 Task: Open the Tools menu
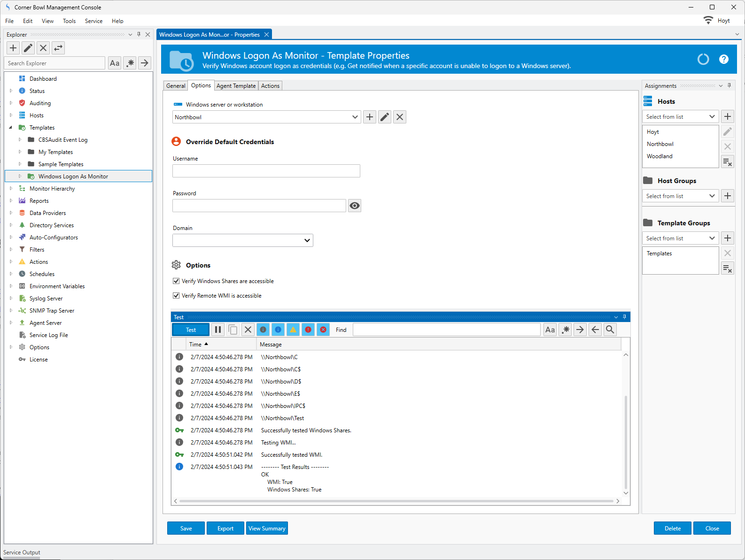[69, 21]
